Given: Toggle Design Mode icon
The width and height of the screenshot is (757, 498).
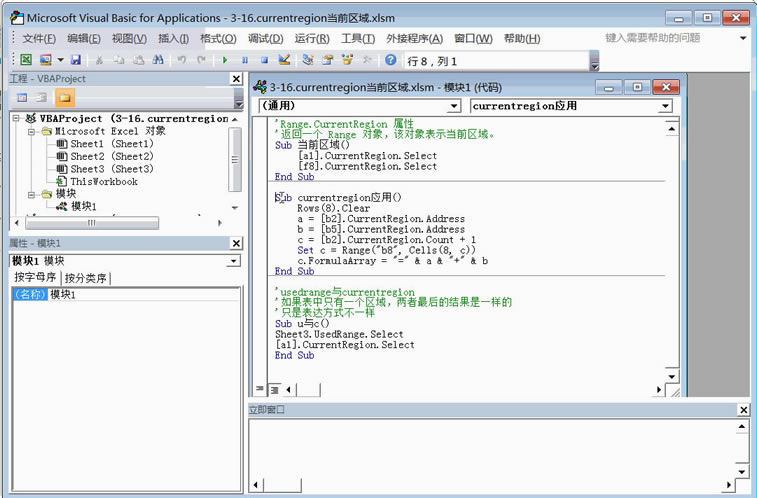Looking at the screenshot, I should 284,60.
